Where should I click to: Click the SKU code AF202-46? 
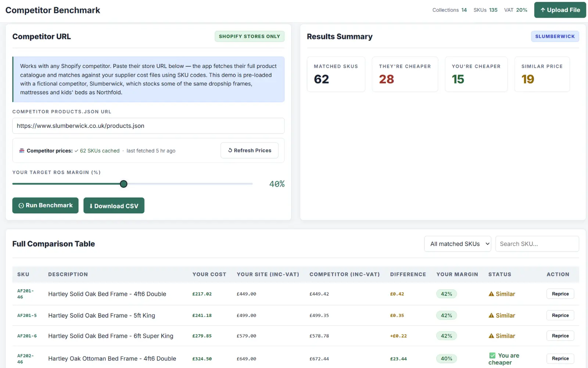click(x=25, y=359)
